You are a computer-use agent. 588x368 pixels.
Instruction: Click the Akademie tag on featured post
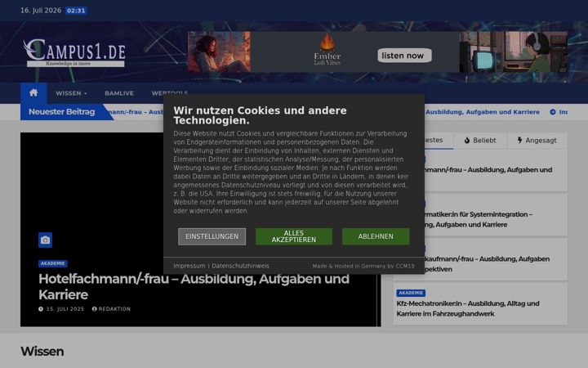pyautogui.click(x=53, y=263)
